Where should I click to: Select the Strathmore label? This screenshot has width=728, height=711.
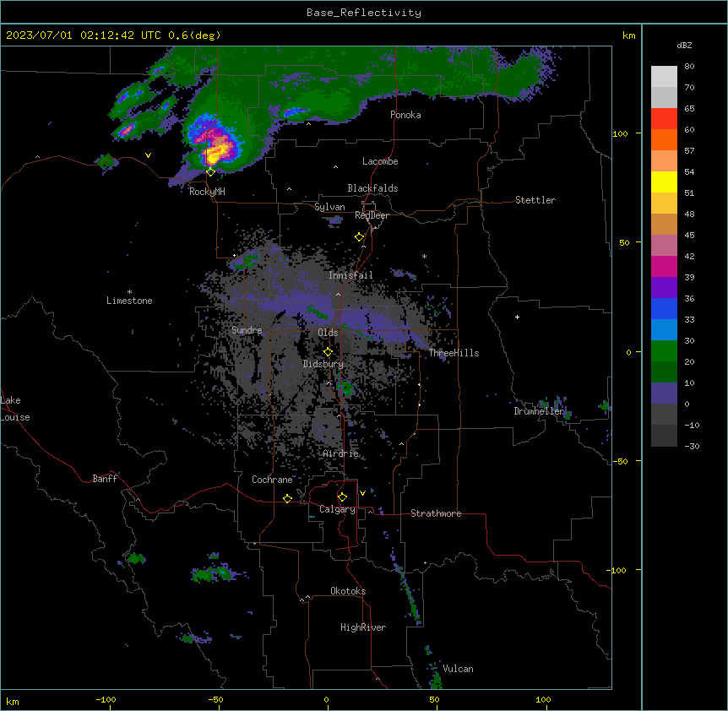[x=436, y=513]
